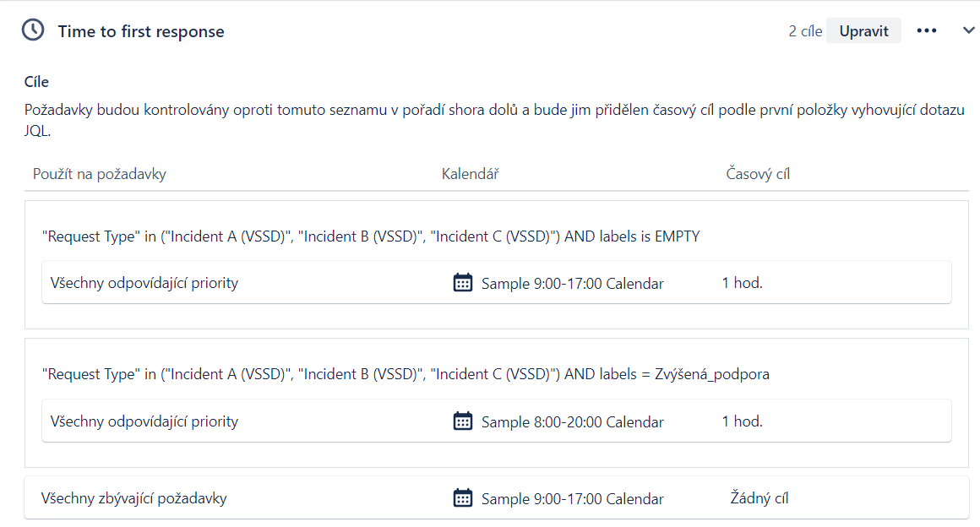Select the Time to first response title
Screen dimensions: 980x527
141,31
